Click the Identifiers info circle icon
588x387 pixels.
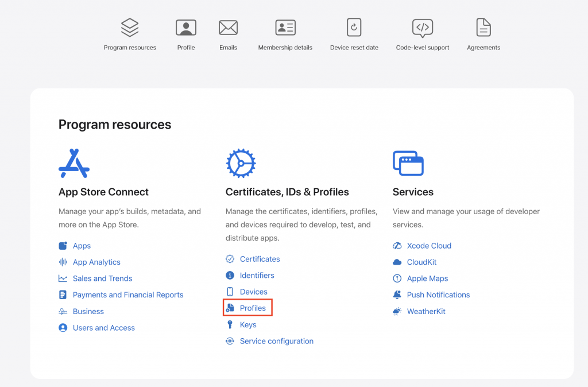coord(230,275)
